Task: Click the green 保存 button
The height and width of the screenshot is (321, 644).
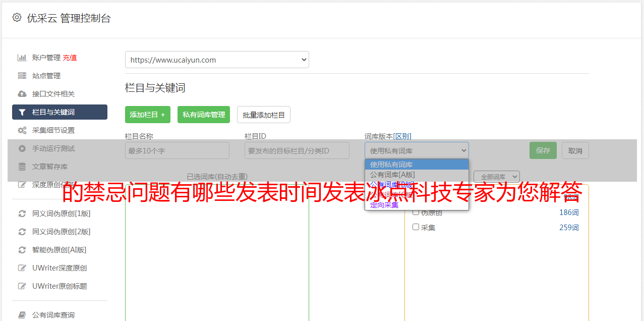Action: click(543, 150)
